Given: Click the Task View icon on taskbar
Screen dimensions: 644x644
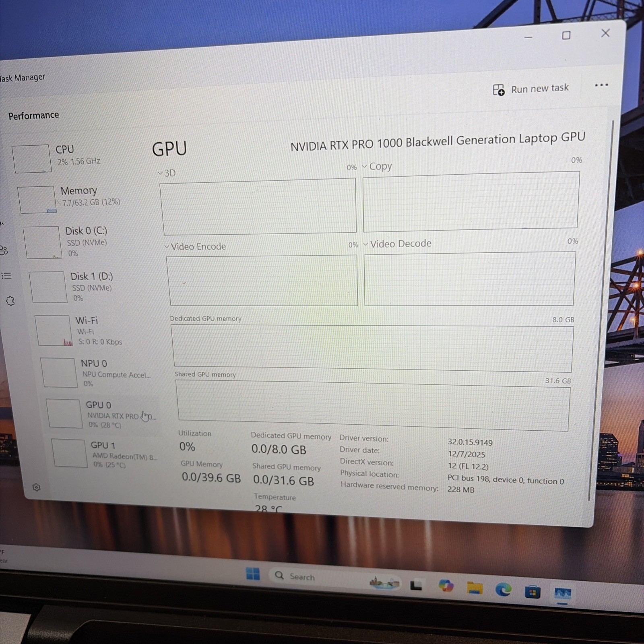Looking at the screenshot, I should click(416, 584).
